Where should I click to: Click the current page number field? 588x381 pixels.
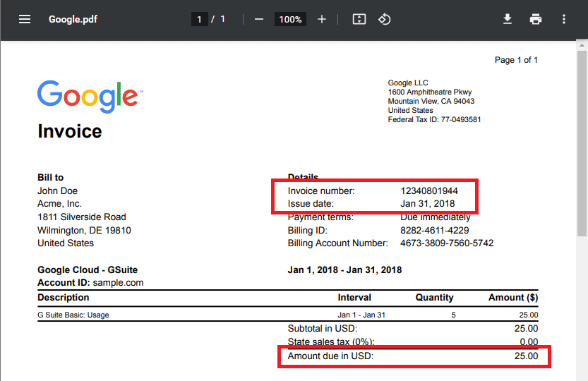[200, 19]
